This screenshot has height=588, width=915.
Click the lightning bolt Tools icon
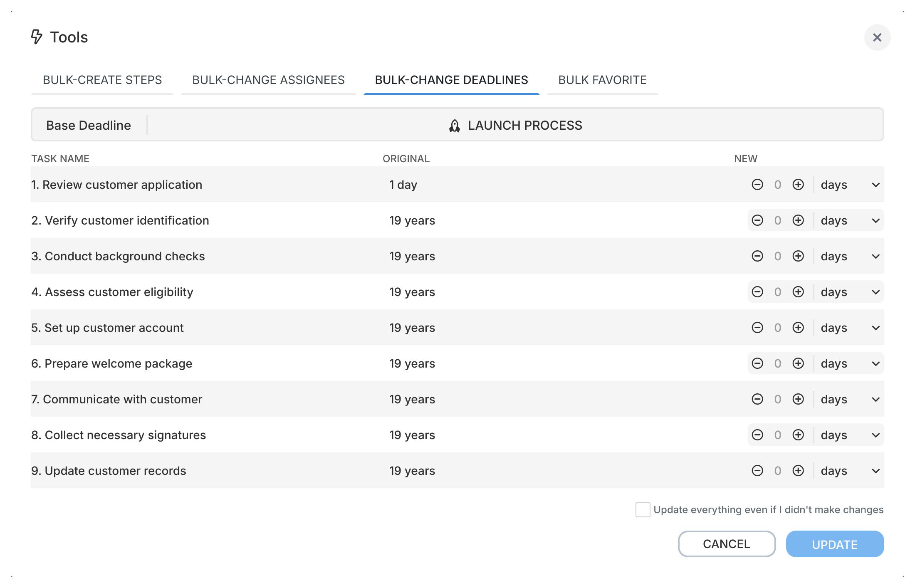[x=36, y=37]
